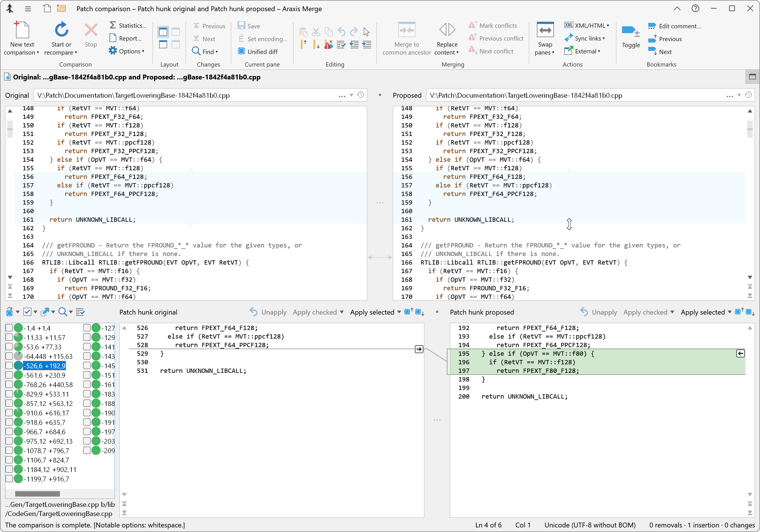
Task: Click Apply selected in Patch hunk original
Action: coord(372,312)
